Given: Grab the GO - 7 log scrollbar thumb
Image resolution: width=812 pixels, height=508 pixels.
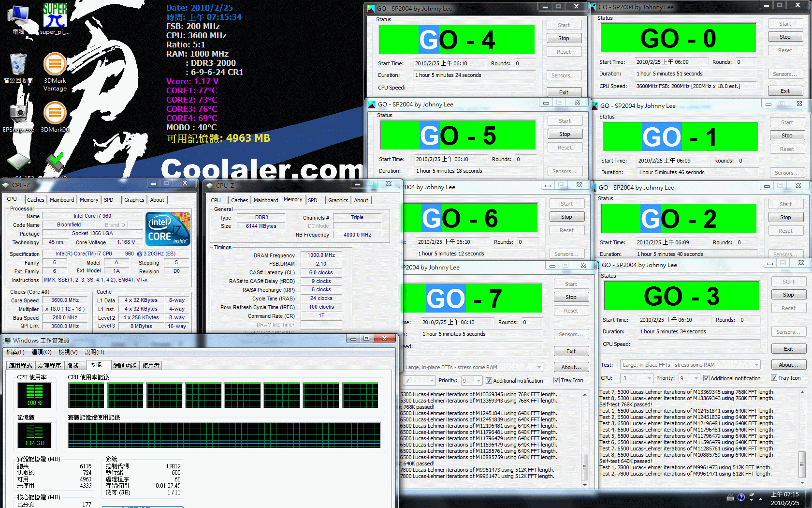Looking at the screenshot, I should (x=584, y=466).
